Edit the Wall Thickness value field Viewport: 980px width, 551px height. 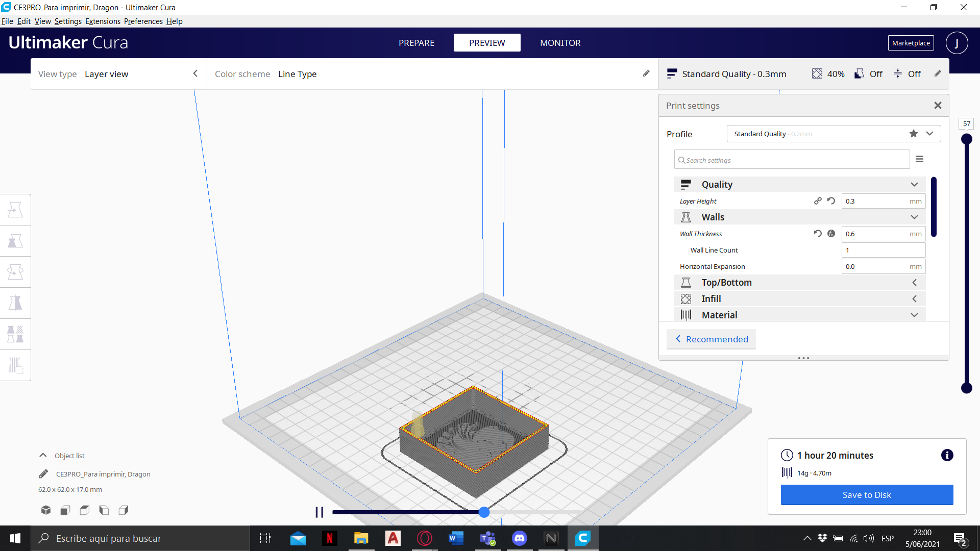coord(883,234)
